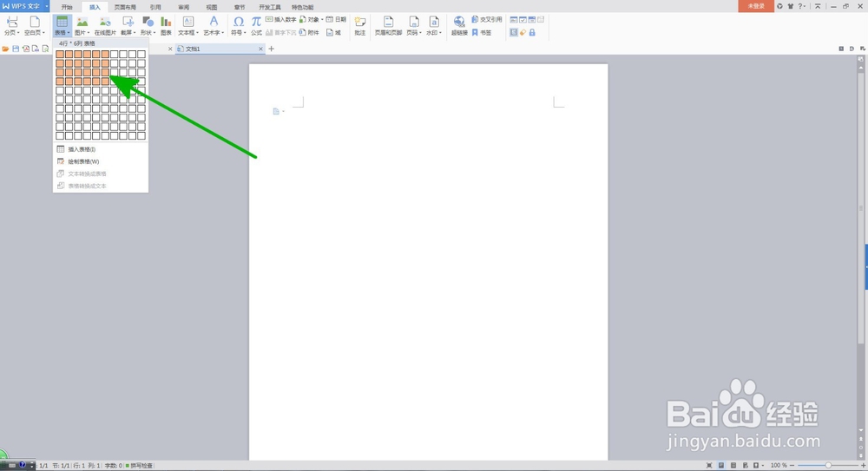Add a new document tab

271,49
